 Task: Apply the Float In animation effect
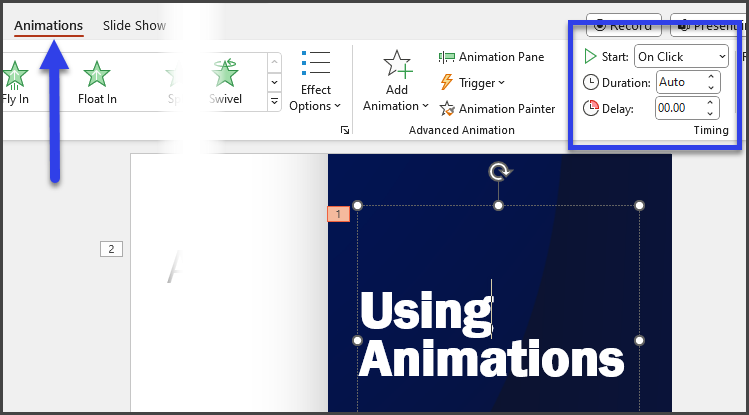click(x=97, y=82)
